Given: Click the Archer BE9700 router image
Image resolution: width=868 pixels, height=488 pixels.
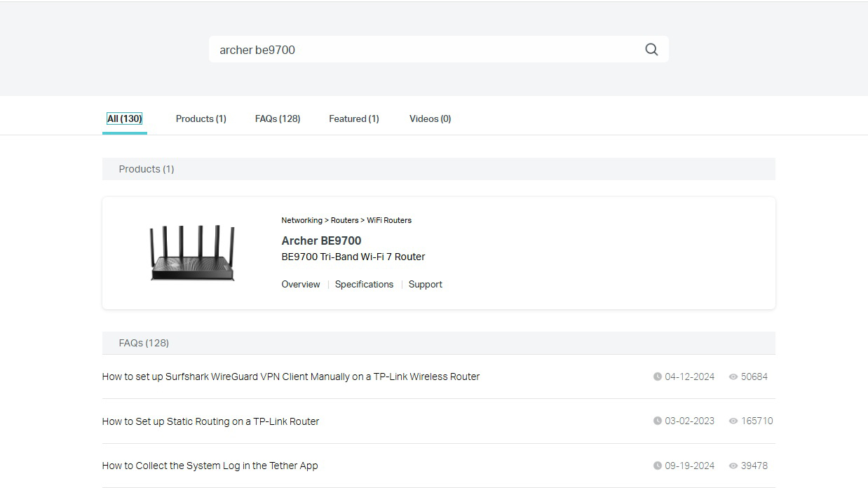Looking at the screenshot, I should tap(192, 253).
